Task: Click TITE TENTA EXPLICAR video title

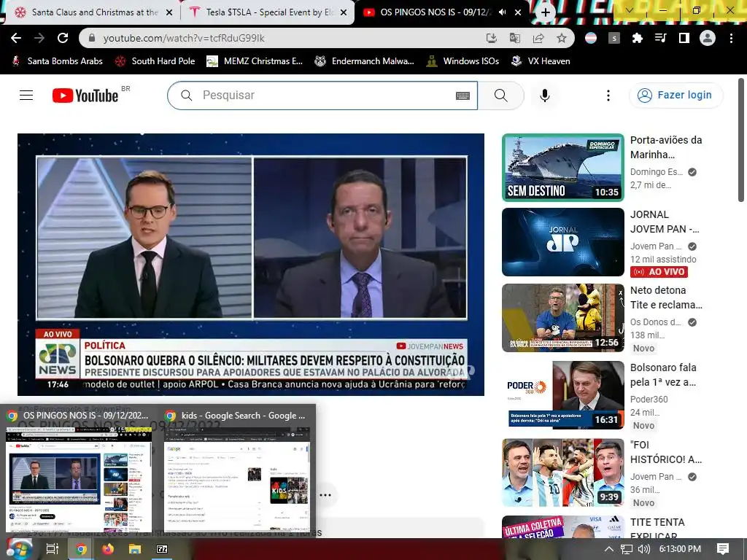Action: coord(657,528)
